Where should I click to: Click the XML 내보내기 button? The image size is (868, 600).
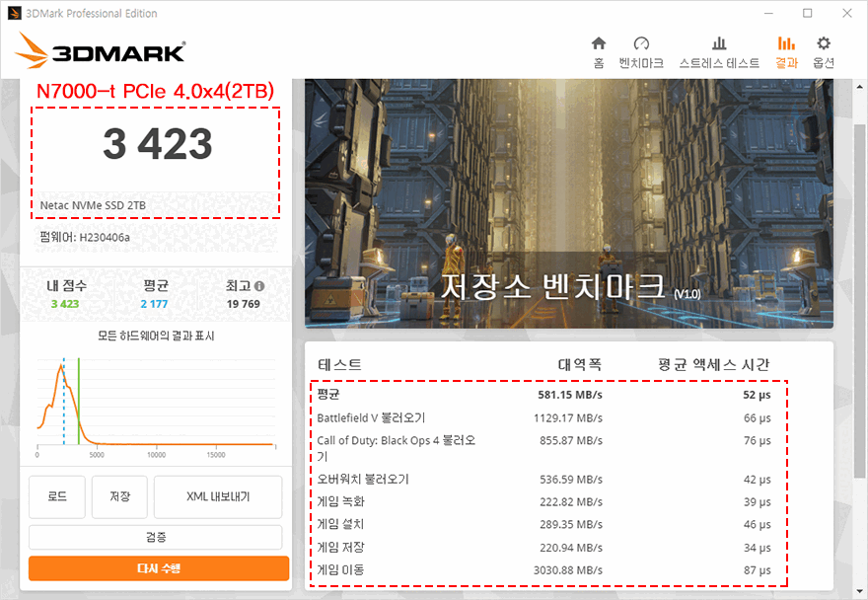point(218,496)
